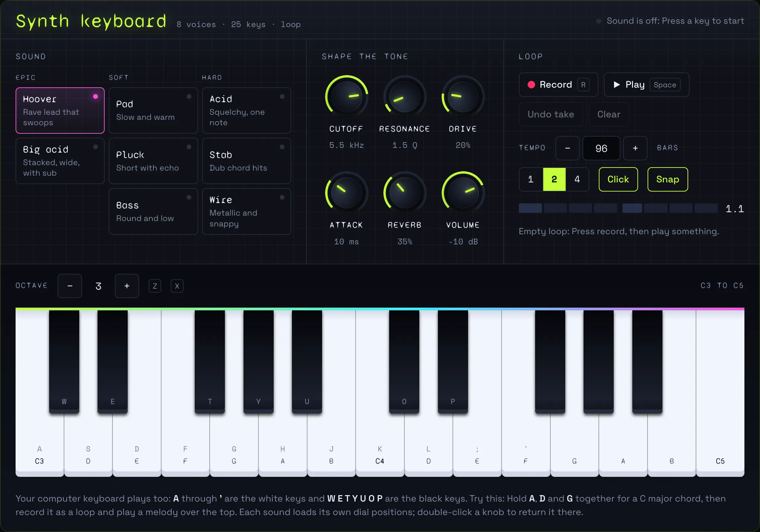The image size is (760, 532).
Task: Start recording with the Record button
Action: 558,85
